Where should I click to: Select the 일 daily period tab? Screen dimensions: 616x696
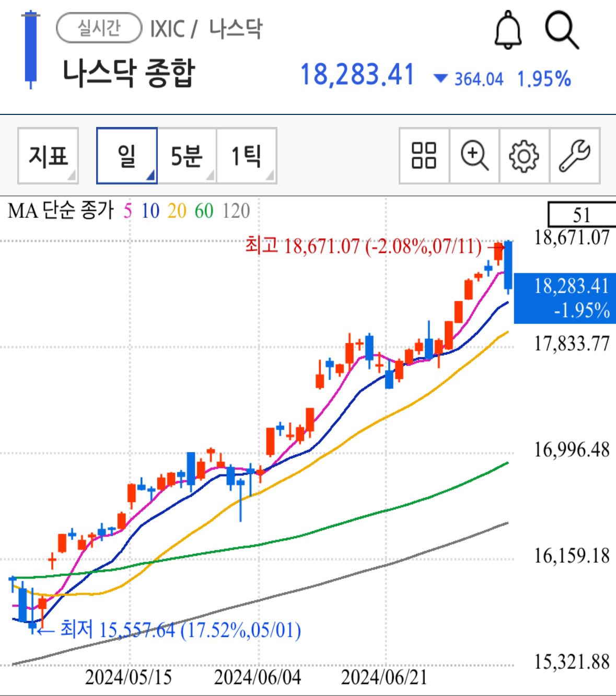tap(127, 156)
